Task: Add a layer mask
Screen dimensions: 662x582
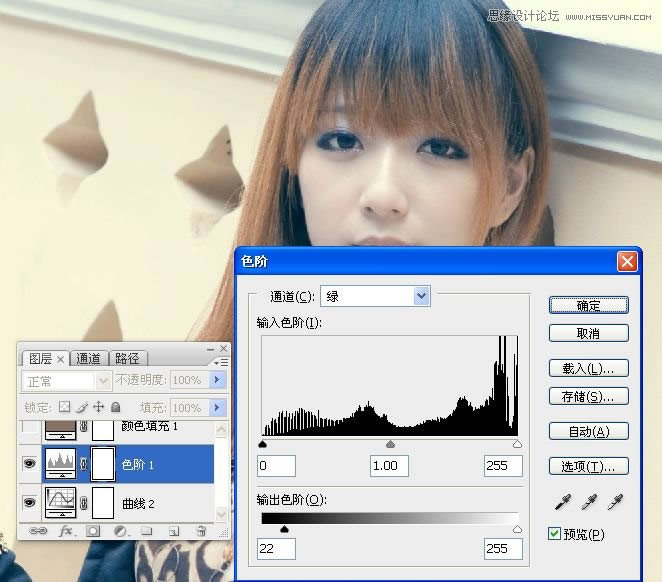Action: click(x=93, y=530)
